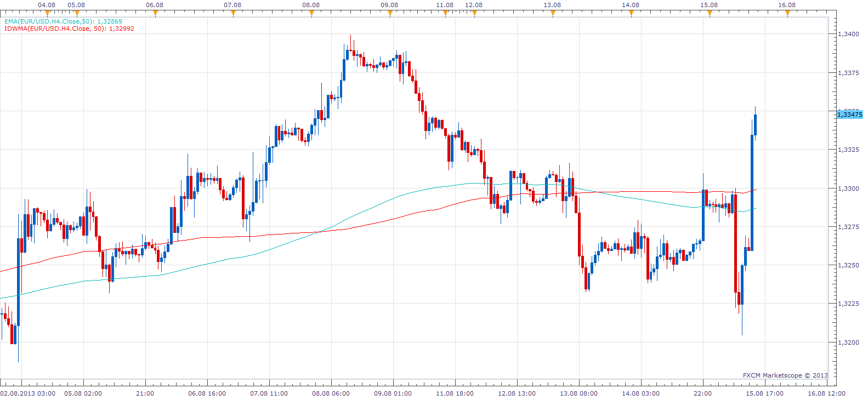The width and height of the screenshot is (868, 400).
Task: Select the 06.08 orange triangle marker
Action: (155, 13)
